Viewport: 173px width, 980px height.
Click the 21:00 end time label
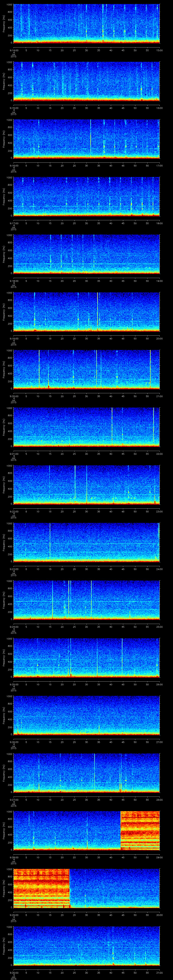point(159,396)
